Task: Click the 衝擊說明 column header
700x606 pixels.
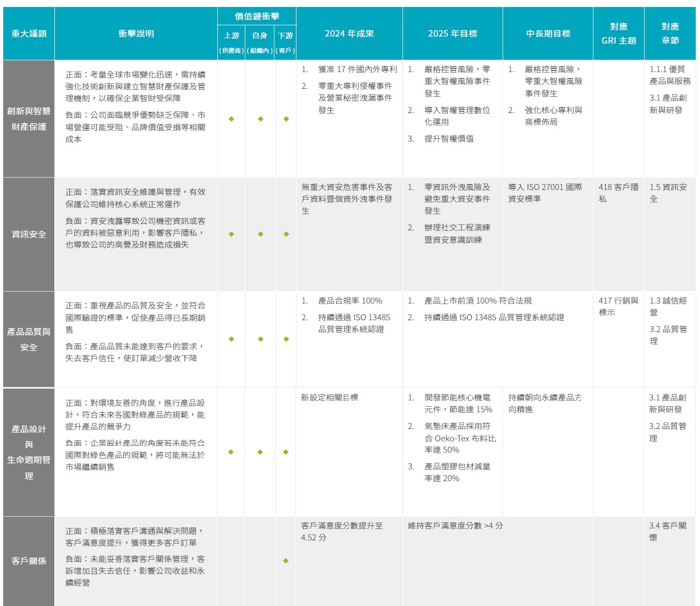Action: pyautogui.click(x=136, y=33)
